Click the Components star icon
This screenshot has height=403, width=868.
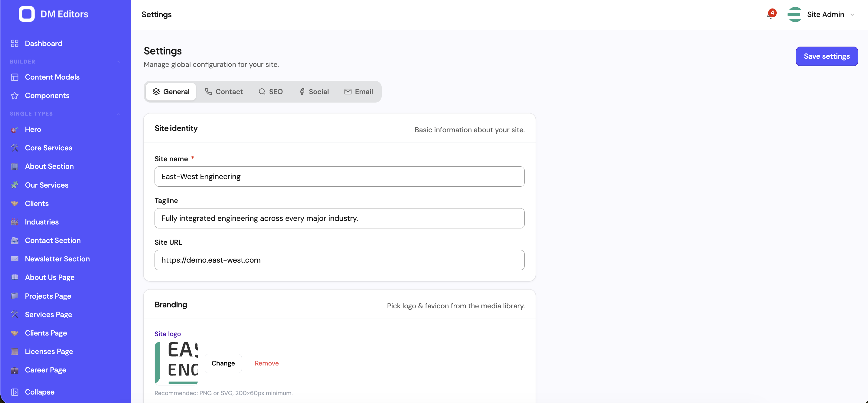coord(15,96)
